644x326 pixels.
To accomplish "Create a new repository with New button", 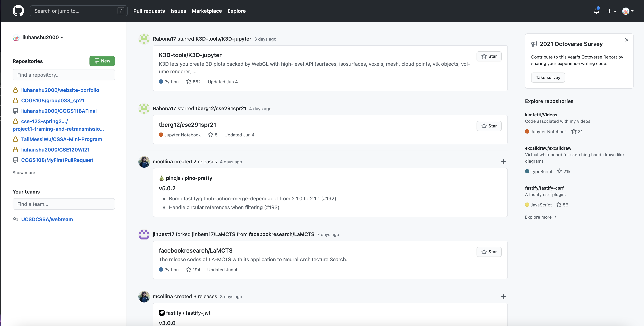I will click(x=102, y=61).
